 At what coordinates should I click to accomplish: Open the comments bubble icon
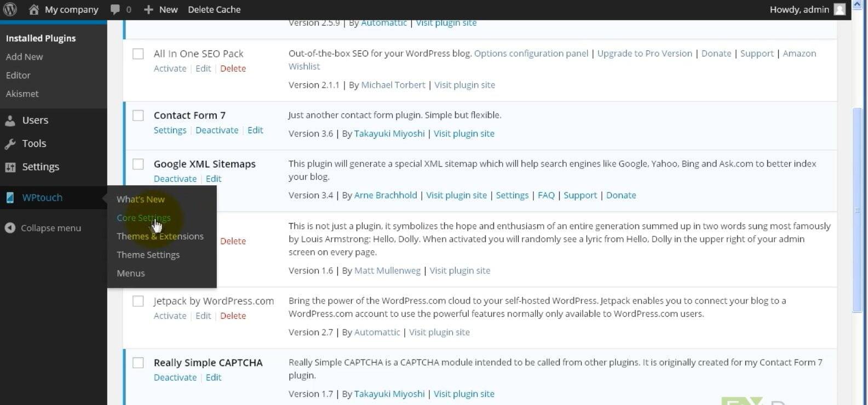point(115,9)
